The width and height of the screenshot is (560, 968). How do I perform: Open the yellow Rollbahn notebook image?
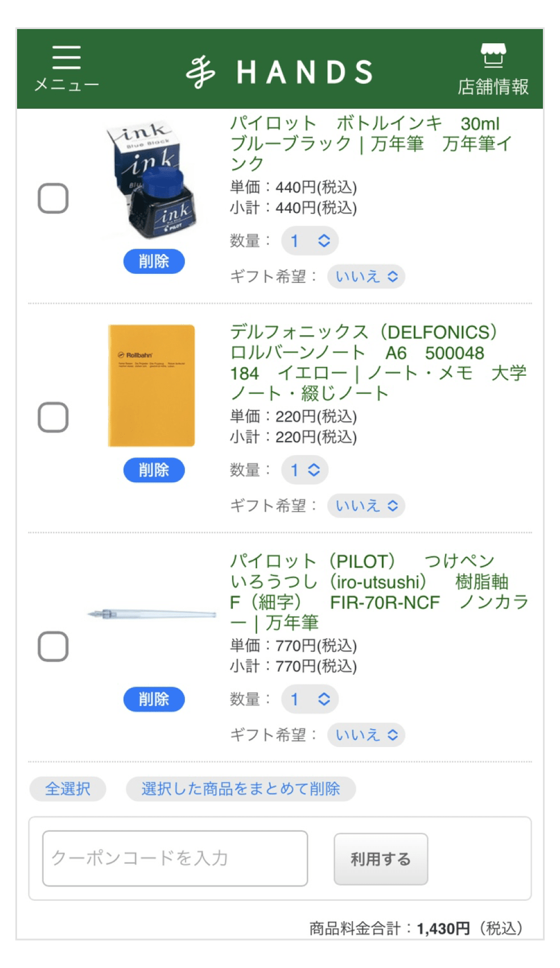pos(151,385)
